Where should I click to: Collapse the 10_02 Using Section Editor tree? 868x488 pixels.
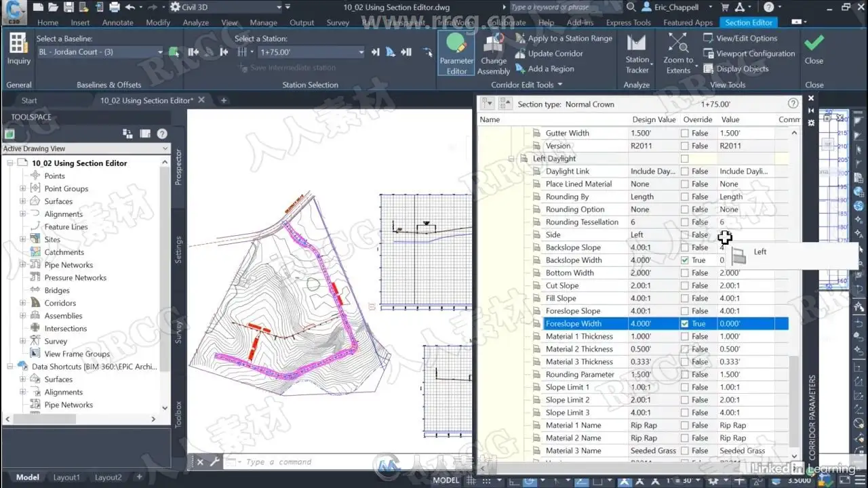point(10,163)
